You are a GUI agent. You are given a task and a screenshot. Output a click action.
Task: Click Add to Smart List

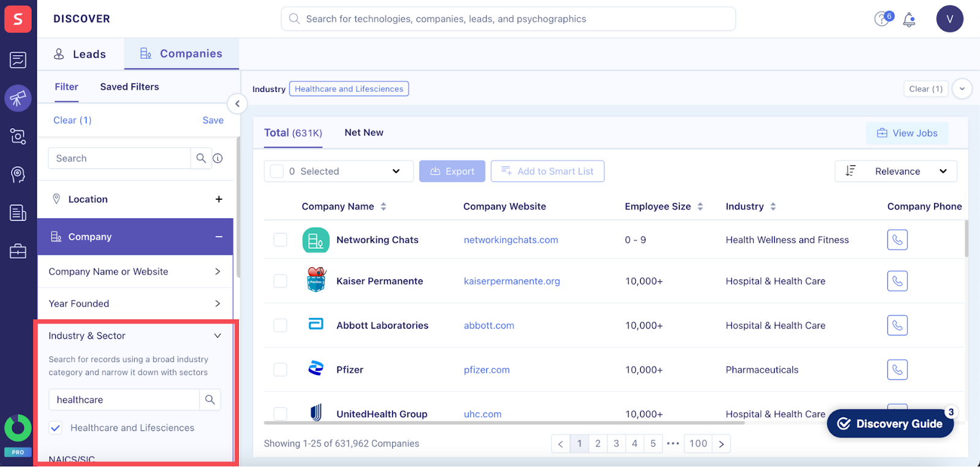[x=548, y=171]
